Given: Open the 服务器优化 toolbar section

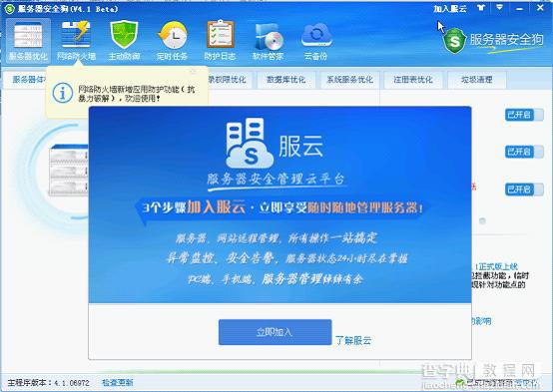Looking at the screenshot, I should [28, 41].
